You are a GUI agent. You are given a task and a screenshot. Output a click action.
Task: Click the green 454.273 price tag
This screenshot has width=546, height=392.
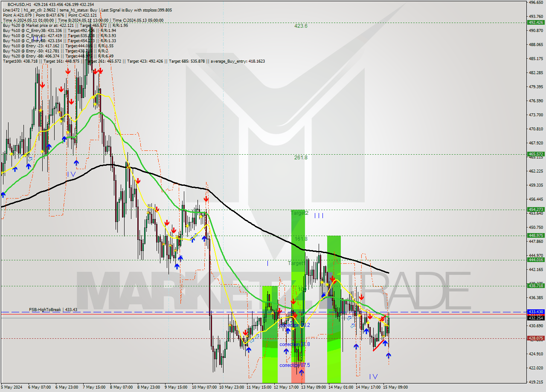pos(536,210)
